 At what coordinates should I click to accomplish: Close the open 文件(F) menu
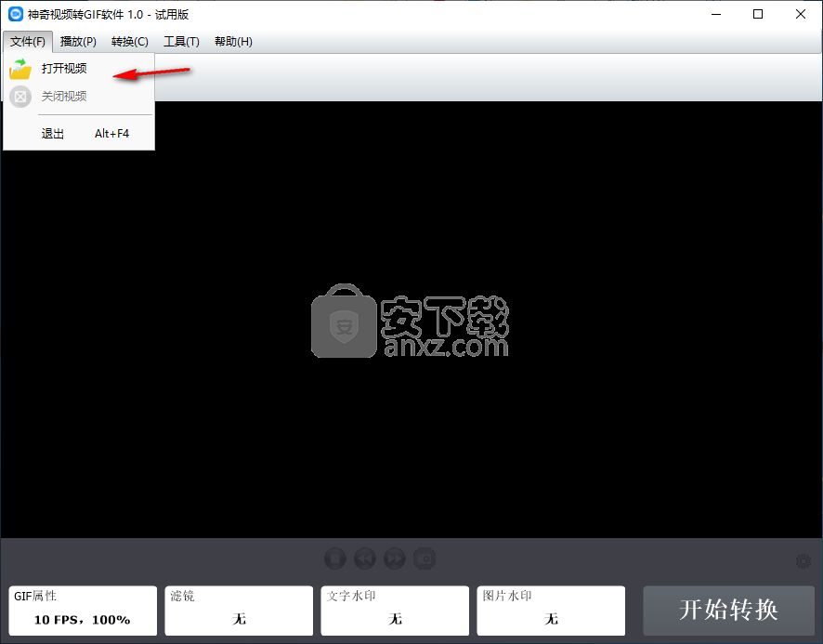(28, 42)
